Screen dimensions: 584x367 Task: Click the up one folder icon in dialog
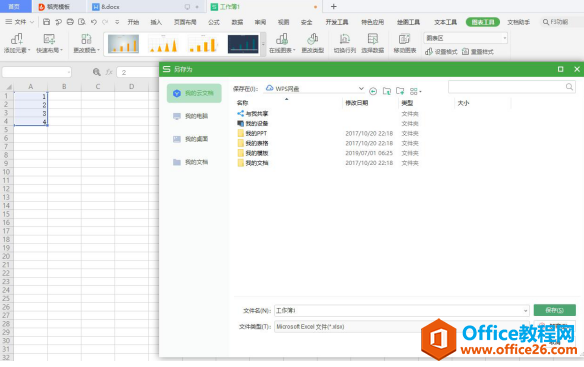(x=387, y=91)
